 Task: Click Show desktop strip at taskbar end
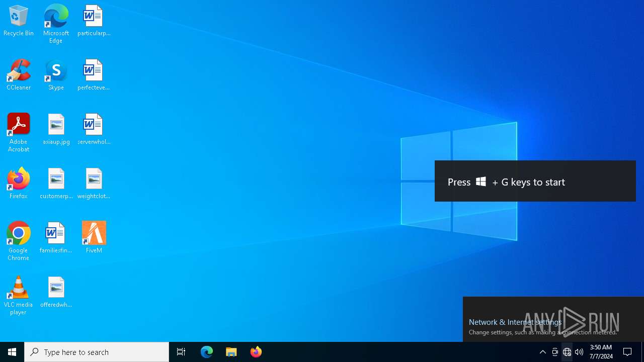[642, 352]
